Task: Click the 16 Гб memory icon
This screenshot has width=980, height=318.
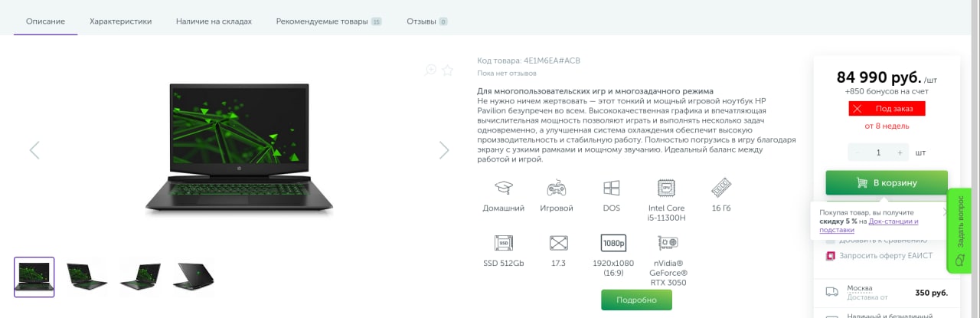Action: click(x=720, y=188)
